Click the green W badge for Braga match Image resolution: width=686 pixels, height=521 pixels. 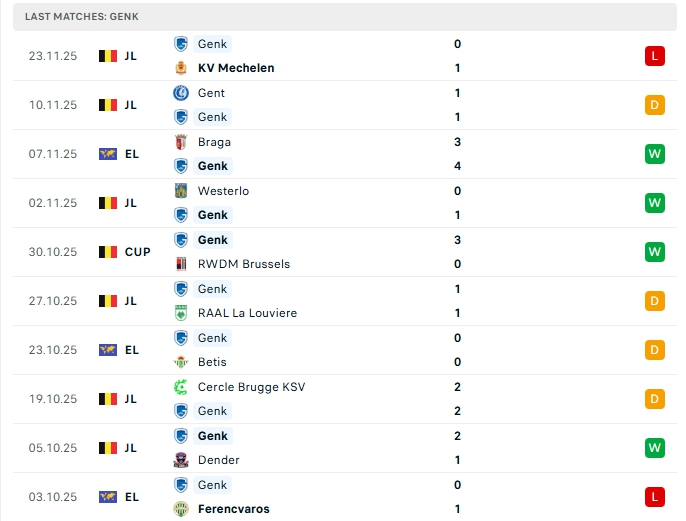pos(655,154)
